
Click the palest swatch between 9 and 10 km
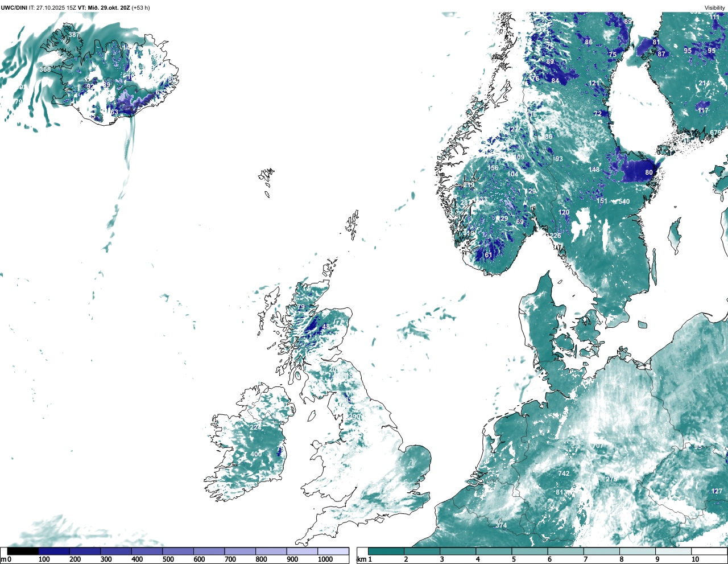pos(674,551)
